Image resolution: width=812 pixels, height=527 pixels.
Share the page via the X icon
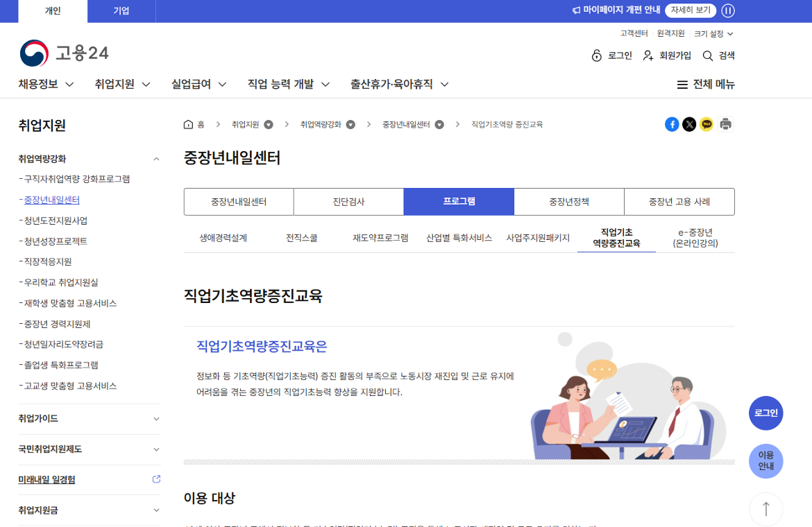(689, 124)
